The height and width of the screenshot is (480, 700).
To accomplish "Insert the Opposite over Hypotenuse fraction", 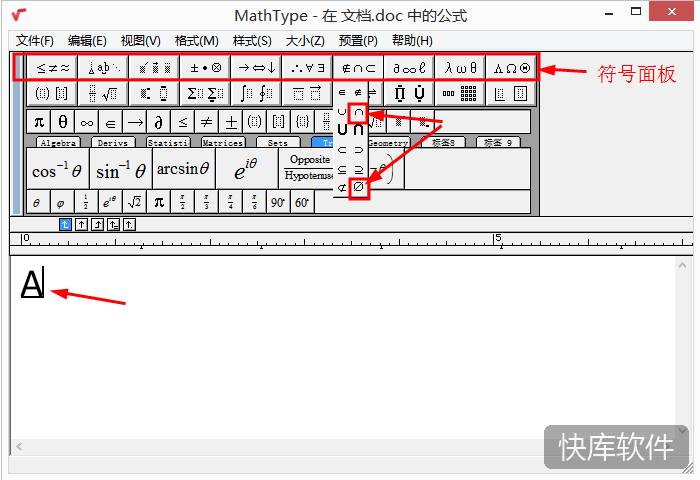I will 307,169.
